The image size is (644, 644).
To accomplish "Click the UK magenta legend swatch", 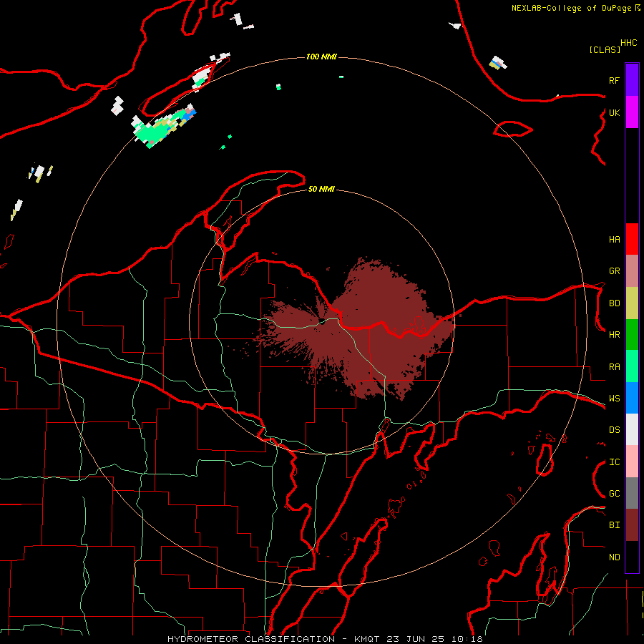I will (632, 112).
